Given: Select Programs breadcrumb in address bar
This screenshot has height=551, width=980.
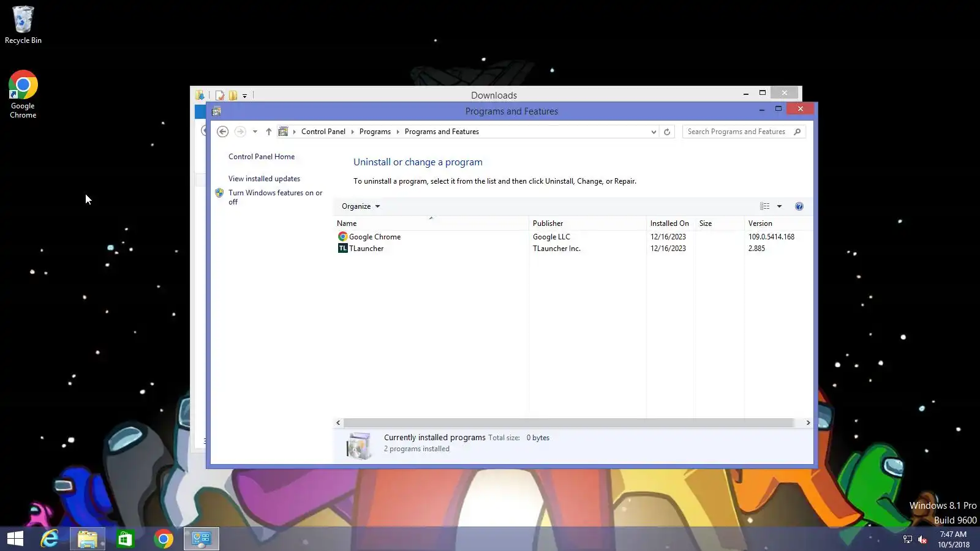Looking at the screenshot, I should 375,132.
